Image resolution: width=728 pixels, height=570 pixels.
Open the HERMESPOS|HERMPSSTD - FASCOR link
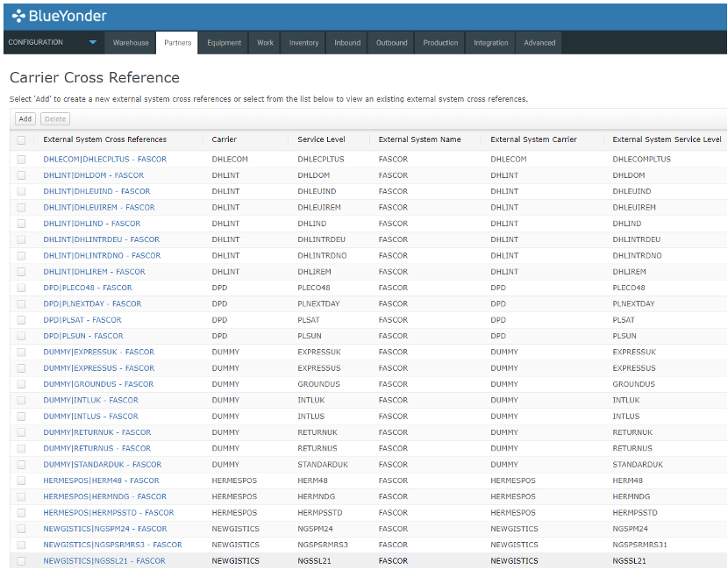coord(109,513)
